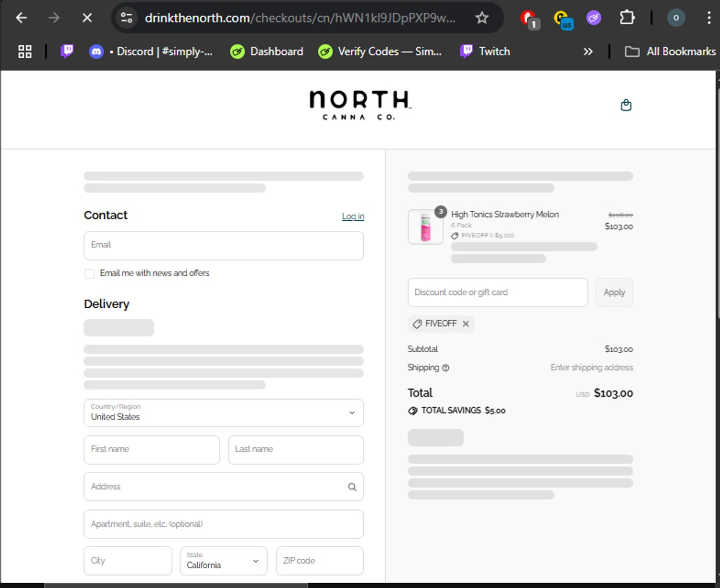Open the State dropdown showing California
The image size is (720, 588).
[x=224, y=561]
